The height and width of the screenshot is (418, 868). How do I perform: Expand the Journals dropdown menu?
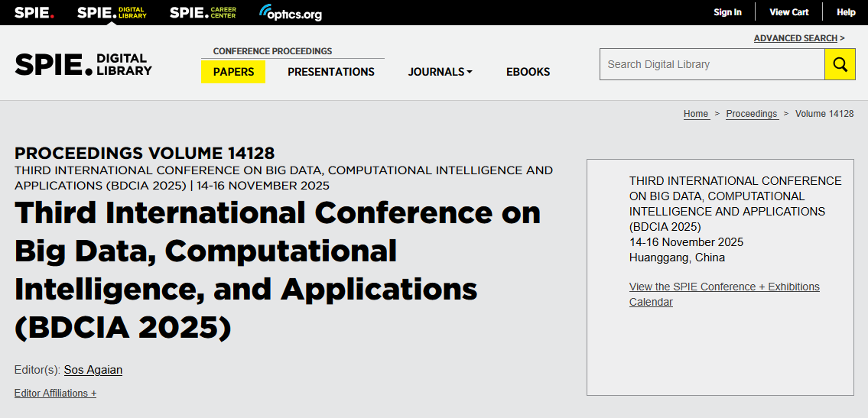click(x=440, y=72)
